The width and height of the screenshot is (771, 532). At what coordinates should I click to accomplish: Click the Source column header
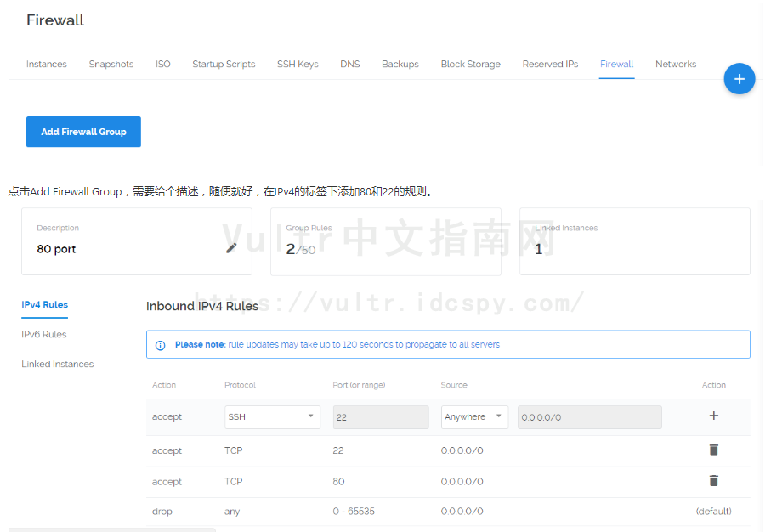[x=454, y=385]
